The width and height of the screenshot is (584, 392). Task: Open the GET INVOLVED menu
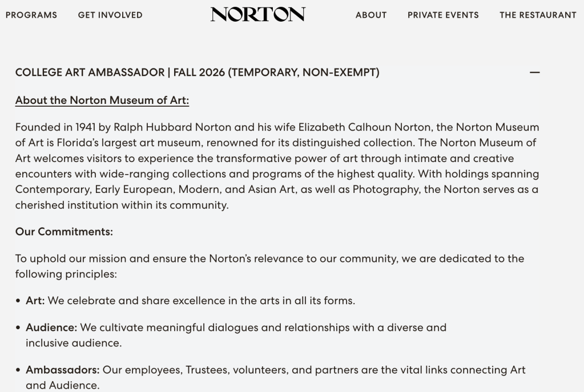pos(110,15)
